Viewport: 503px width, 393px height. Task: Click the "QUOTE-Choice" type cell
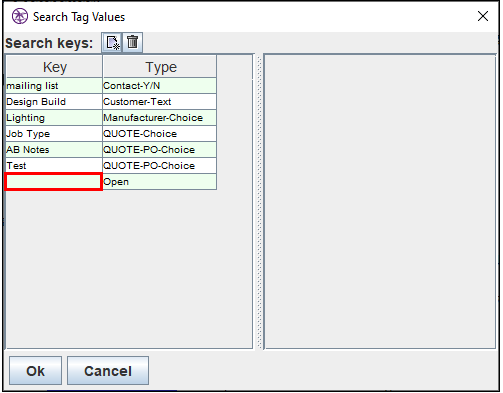pyautogui.click(x=160, y=134)
